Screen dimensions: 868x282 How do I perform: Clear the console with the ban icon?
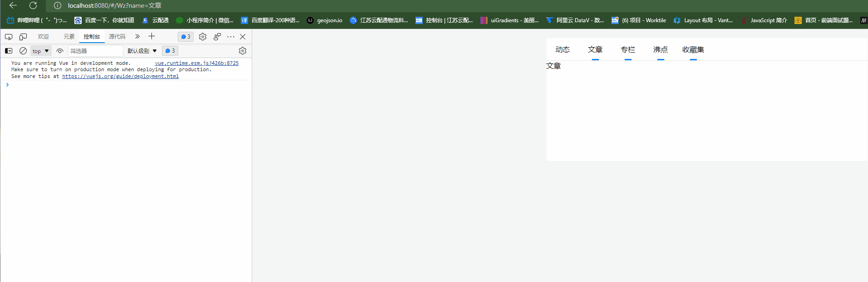click(23, 51)
